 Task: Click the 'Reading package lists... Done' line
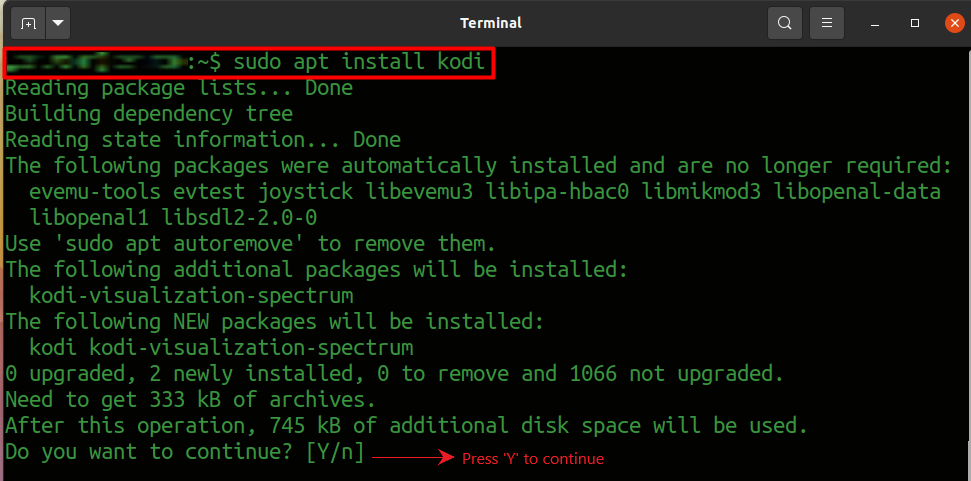[x=179, y=88]
